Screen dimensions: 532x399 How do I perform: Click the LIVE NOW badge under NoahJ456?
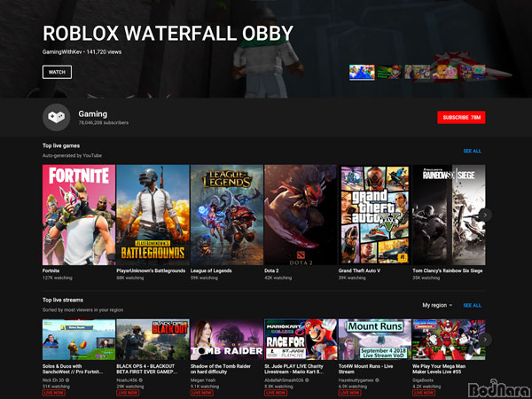coord(128,393)
